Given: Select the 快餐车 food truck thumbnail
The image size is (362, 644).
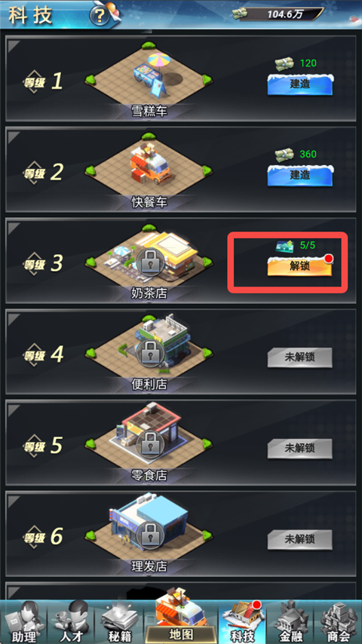Looking at the screenshot, I should (x=149, y=168).
